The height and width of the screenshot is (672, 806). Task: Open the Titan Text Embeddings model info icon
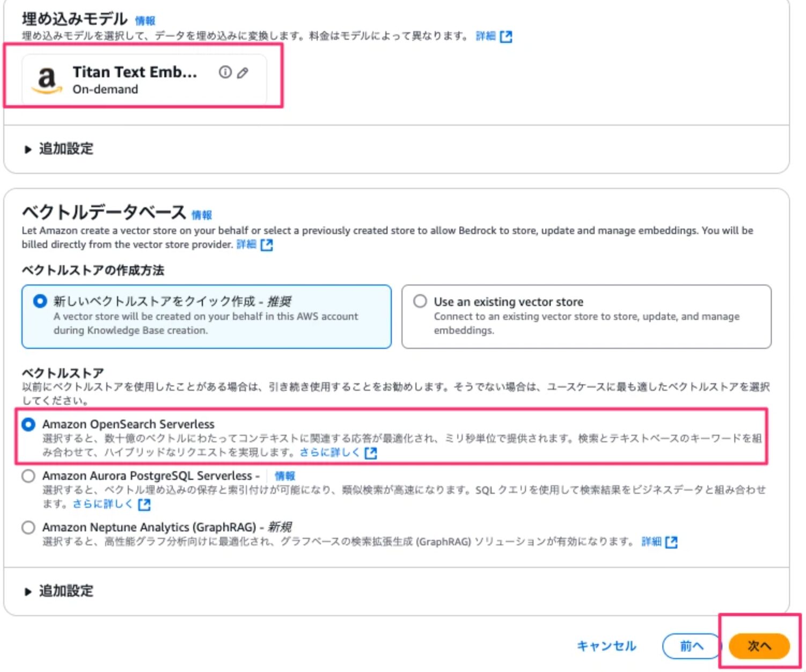coord(225,72)
